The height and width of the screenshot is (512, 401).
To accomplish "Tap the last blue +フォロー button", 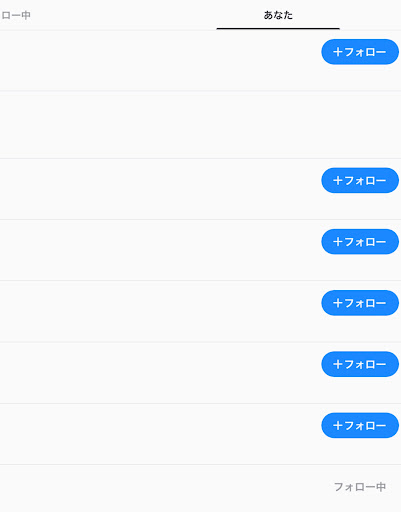I will tap(360, 425).
